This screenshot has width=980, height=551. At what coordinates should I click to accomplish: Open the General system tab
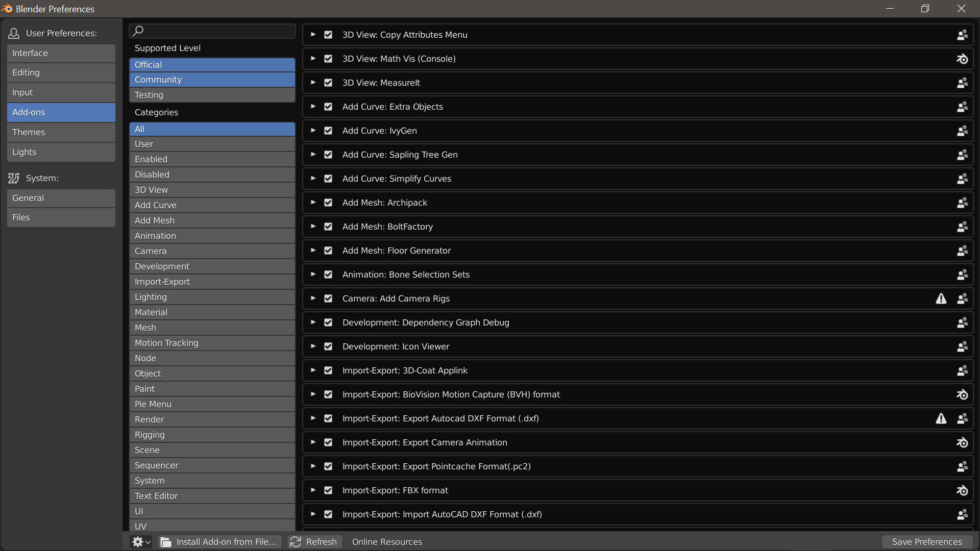(61, 198)
